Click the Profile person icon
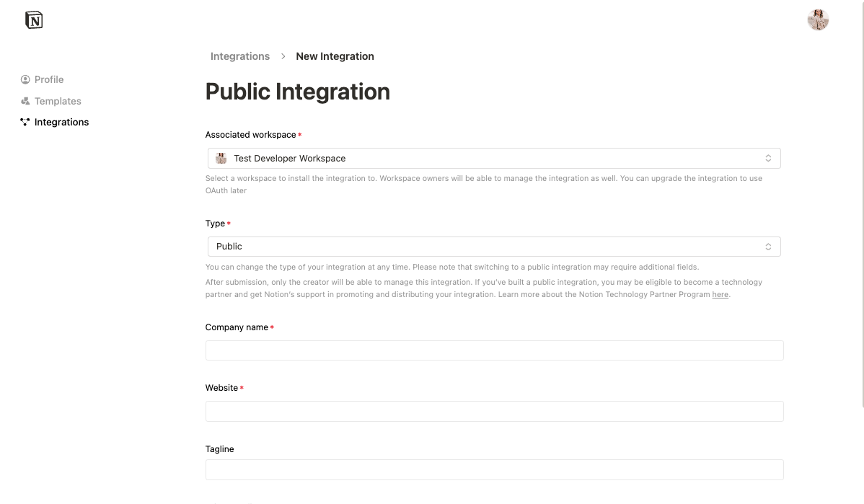This screenshot has width=864, height=504. (25, 80)
